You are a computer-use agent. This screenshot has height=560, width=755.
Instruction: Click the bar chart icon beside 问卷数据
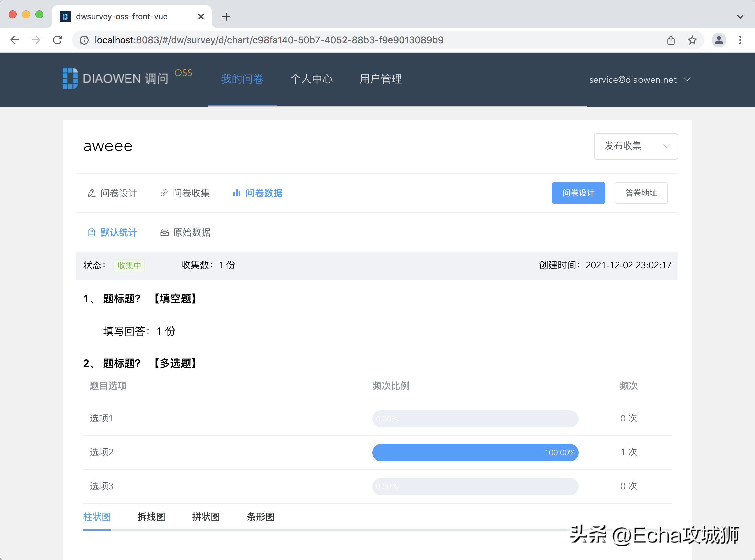point(237,193)
